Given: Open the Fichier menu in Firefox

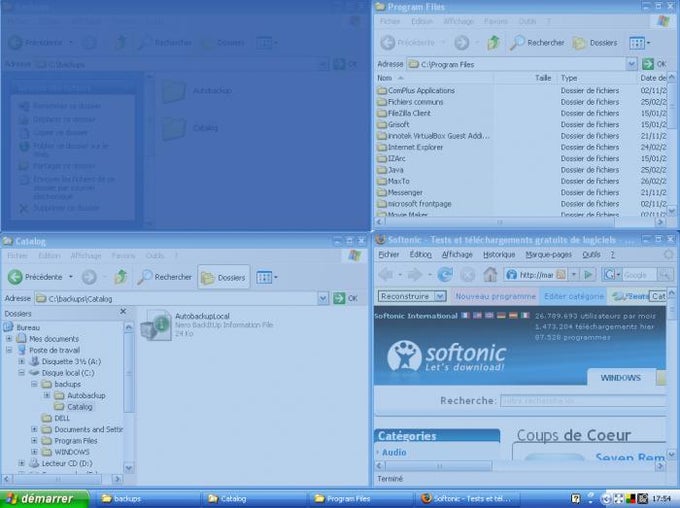Looking at the screenshot, I should click(389, 255).
